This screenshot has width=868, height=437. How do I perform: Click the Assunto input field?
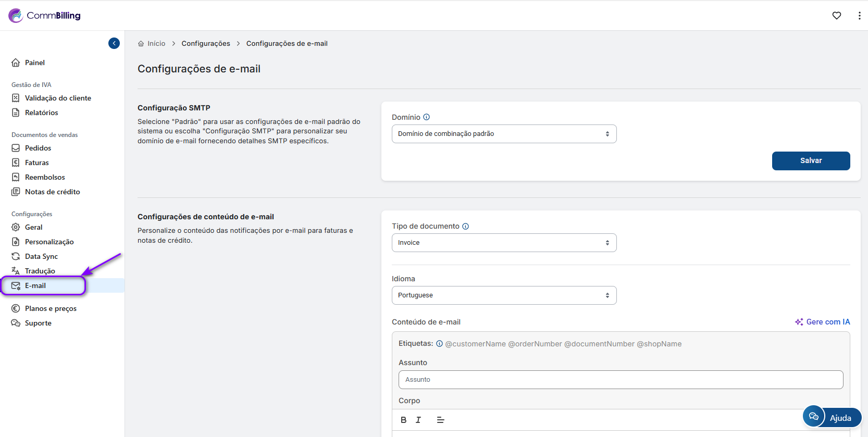[621, 380]
